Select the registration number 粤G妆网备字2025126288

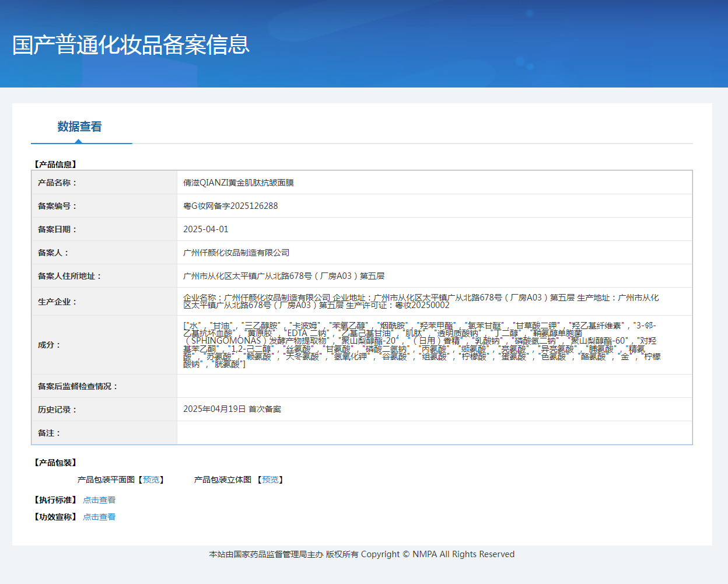click(230, 206)
